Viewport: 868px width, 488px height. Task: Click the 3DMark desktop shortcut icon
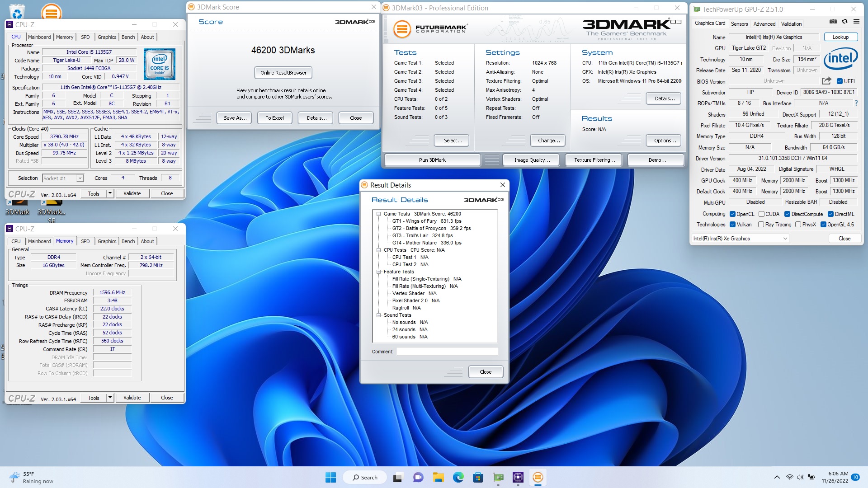click(x=17, y=208)
